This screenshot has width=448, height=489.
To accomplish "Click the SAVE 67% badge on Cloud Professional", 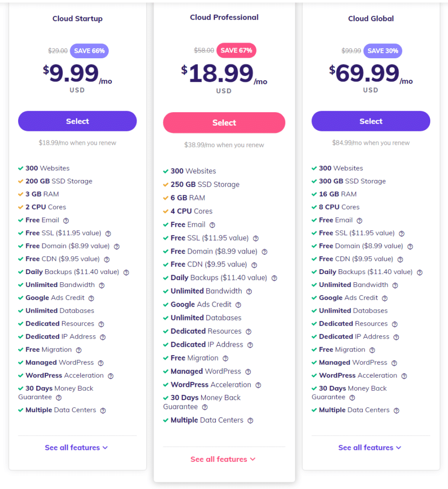I will (x=236, y=50).
